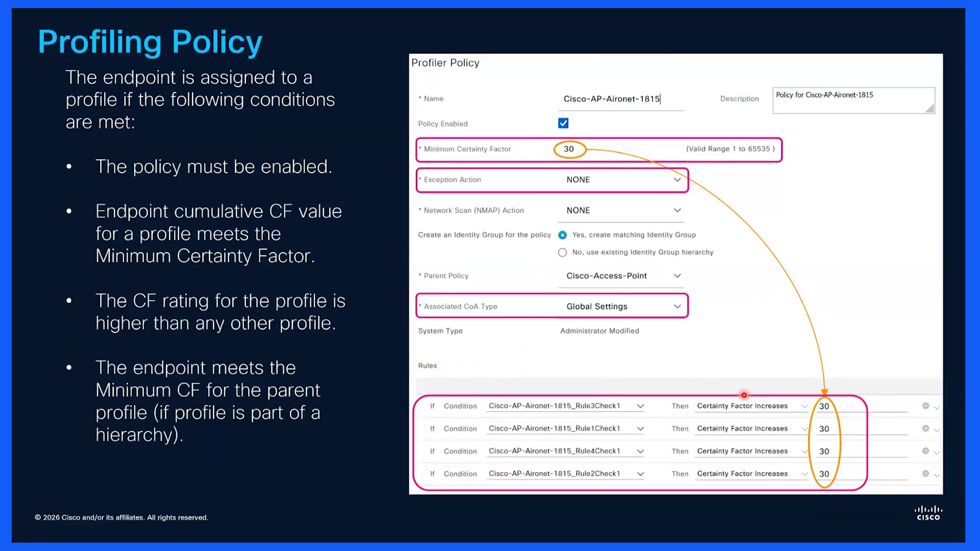Image resolution: width=980 pixels, height=551 pixels.
Task: Click the Name field Cisco-AP-Aironet-1815
Action: [621, 99]
